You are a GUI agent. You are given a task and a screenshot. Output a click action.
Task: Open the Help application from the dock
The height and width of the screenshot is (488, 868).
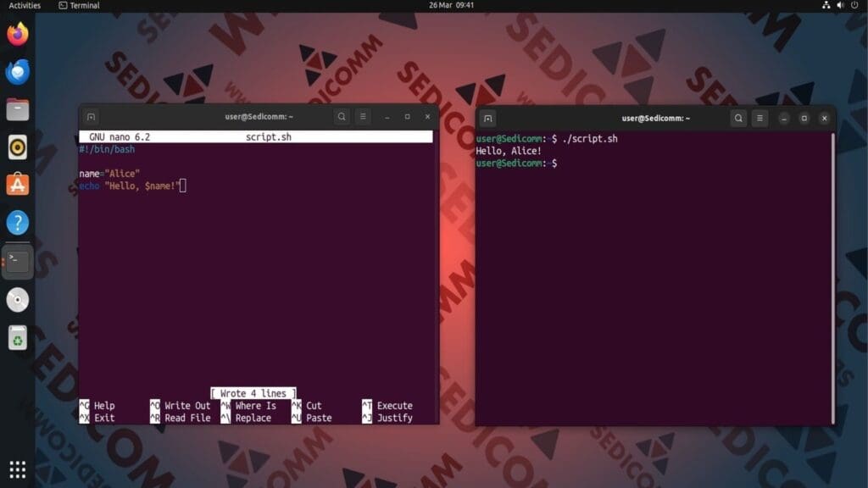[17, 222]
